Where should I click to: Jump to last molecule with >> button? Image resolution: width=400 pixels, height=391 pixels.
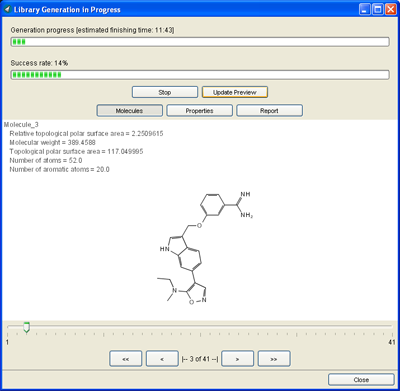point(274,359)
